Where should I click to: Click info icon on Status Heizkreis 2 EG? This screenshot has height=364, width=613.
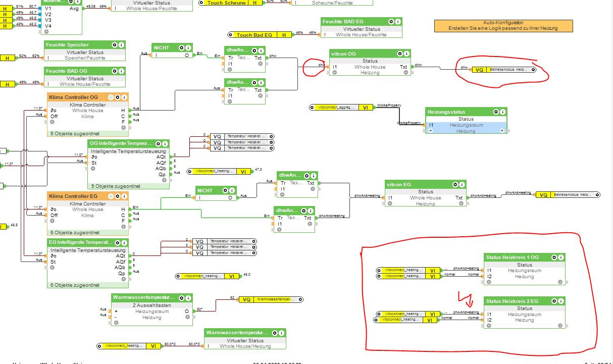[560, 301]
